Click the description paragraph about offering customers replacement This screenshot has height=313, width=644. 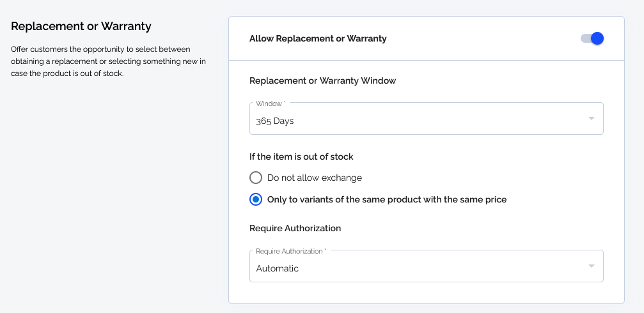click(x=109, y=61)
